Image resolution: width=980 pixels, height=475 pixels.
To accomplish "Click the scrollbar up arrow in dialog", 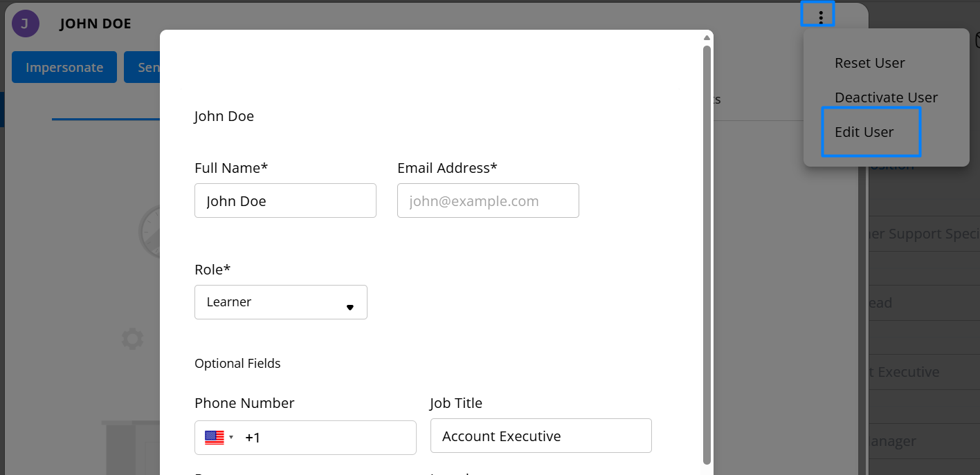I will point(707,38).
